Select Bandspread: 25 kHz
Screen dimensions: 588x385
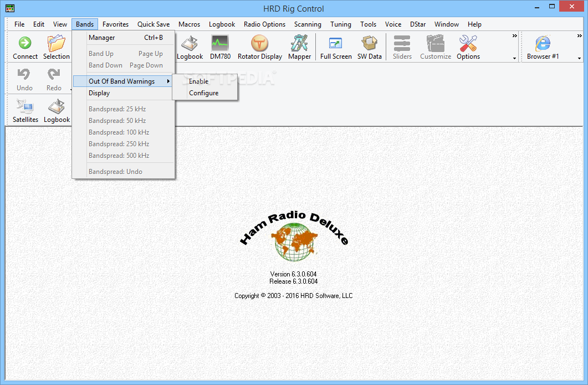[x=124, y=109]
